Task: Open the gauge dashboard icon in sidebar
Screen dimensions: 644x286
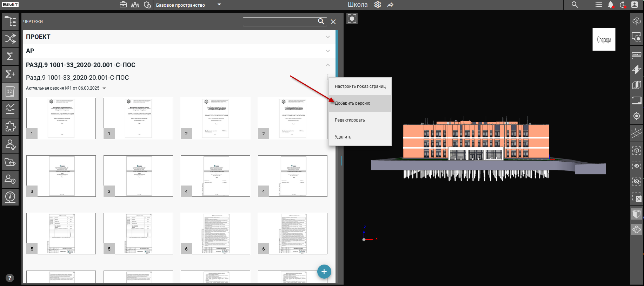Action: tap(10, 197)
